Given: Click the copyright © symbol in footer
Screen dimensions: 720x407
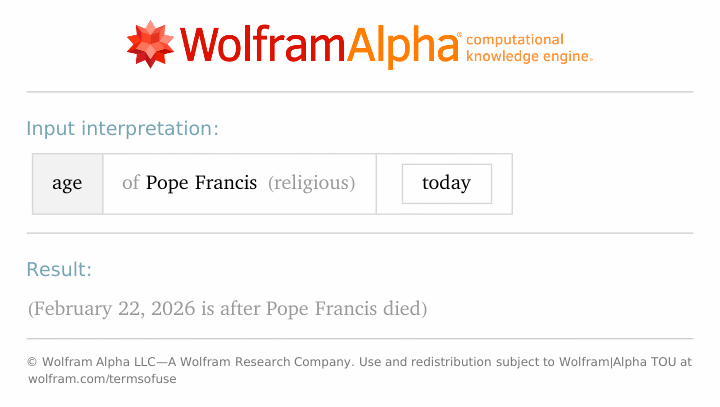Looking at the screenshot, I should (x=32, y=362).
